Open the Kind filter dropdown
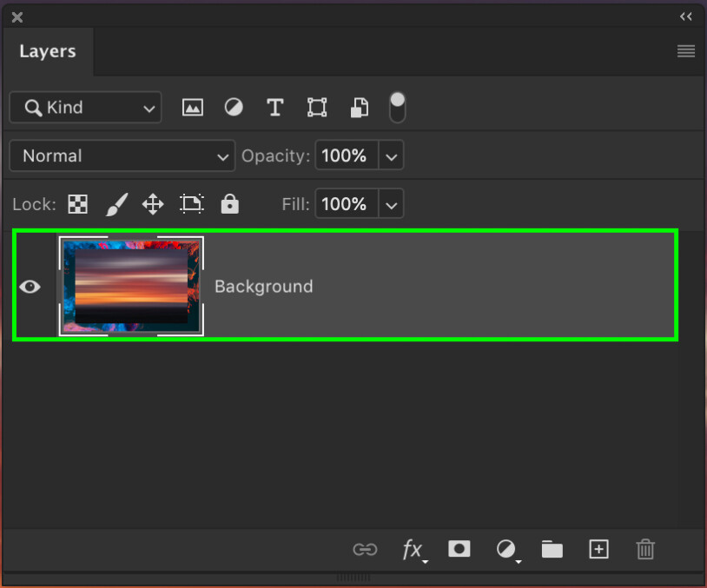Viewport: 707px width, 588px height. [x=84, y=107]
